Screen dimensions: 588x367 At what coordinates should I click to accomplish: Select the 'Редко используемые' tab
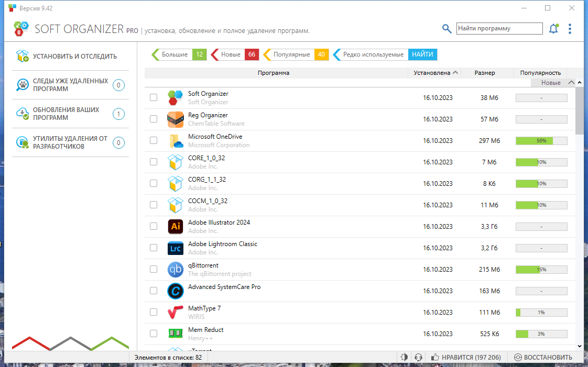pyautogui.click(x=373, y=54)
